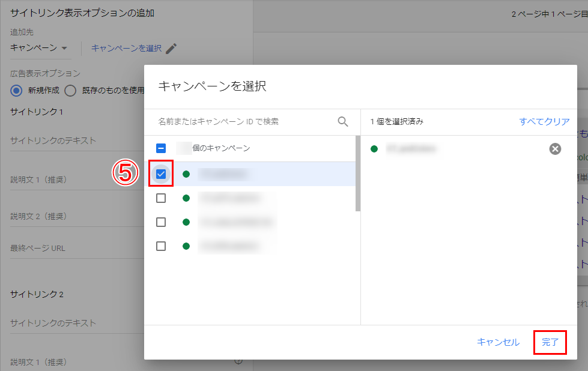Remove the selected campaign with the X icon
This screenshot has height=371, width=588.
coord(555,149)
